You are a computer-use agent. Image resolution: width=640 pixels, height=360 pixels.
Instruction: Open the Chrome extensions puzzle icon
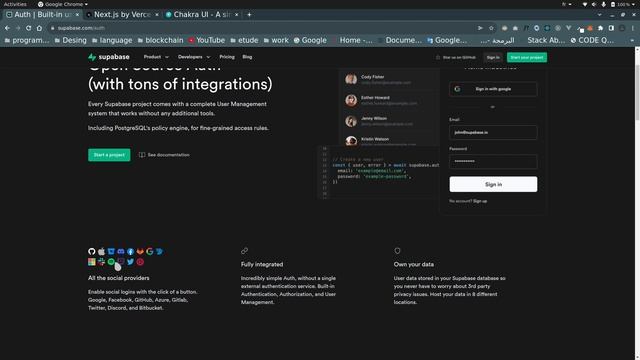600,28
